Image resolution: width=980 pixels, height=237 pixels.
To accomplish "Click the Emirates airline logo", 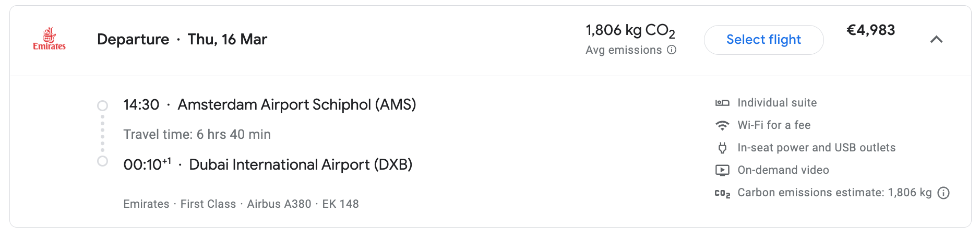I will (x=49, y=39).
